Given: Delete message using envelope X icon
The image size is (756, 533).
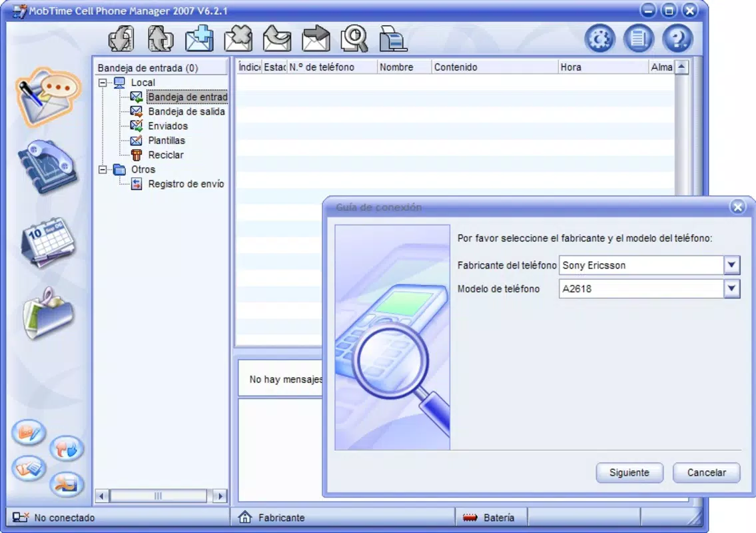Looking at the screenshot, I should pyautogui.click(x=238, y=39).
